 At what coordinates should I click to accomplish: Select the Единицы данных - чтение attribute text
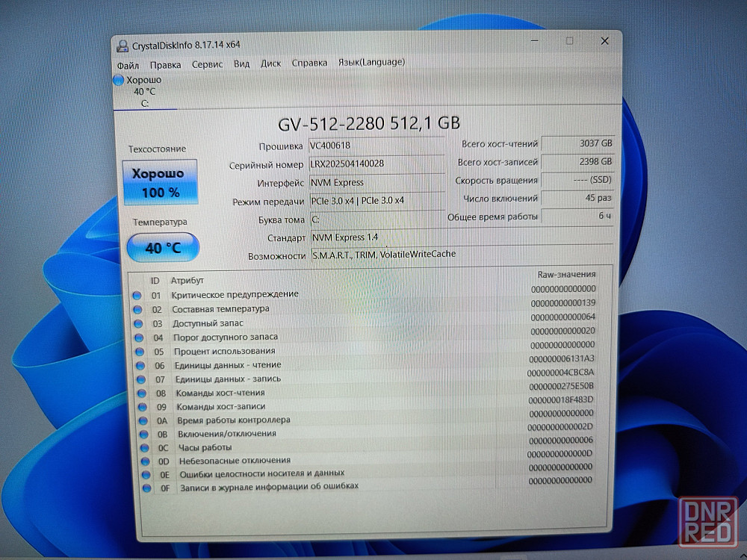(x=228, y=365)
